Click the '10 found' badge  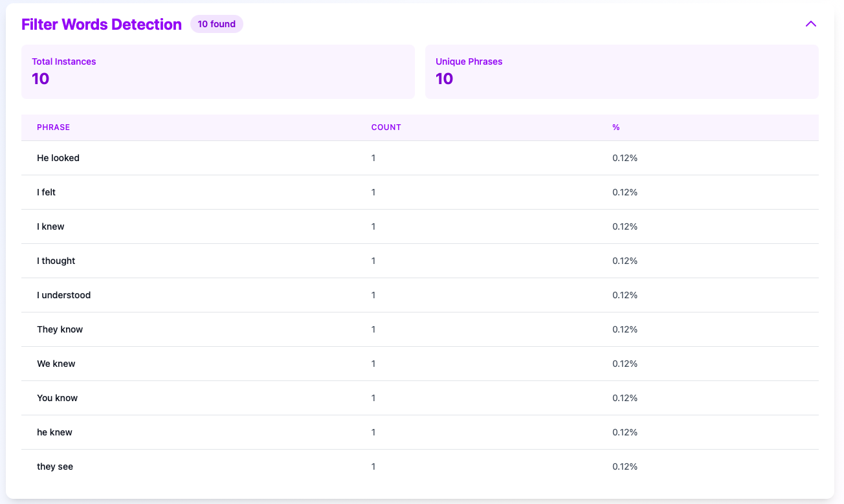click(x=216, y=25)
